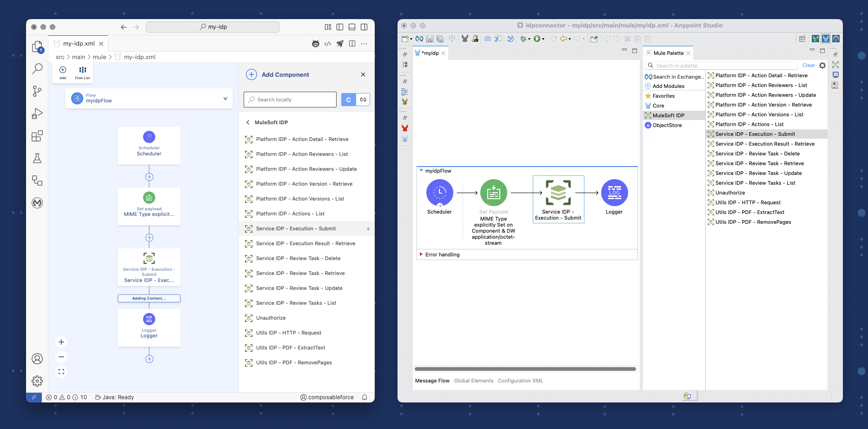Screen dimensions: 868x429
Task: Select the Logger node in Studio canvas
Action: (614, 193)
